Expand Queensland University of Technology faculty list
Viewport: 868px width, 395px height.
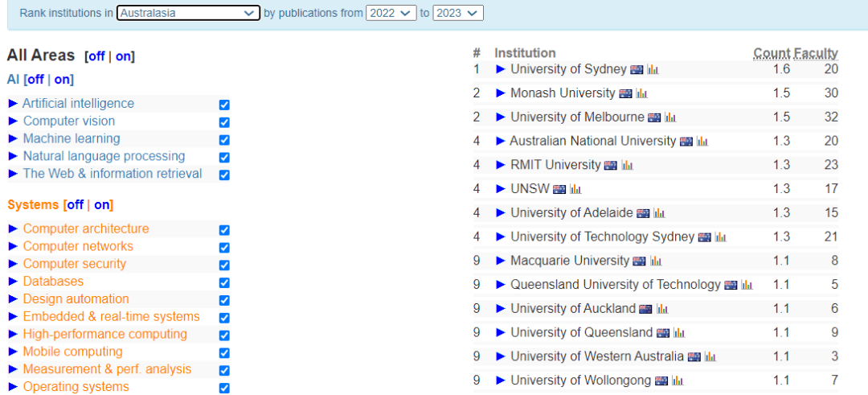tap(501, 284)
